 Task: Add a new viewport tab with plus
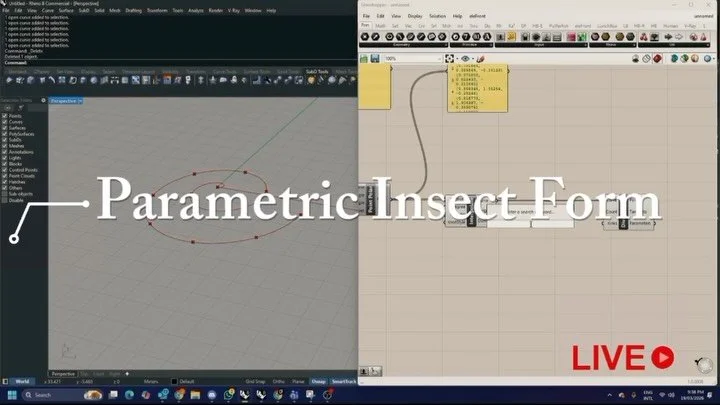click(127, 374)
